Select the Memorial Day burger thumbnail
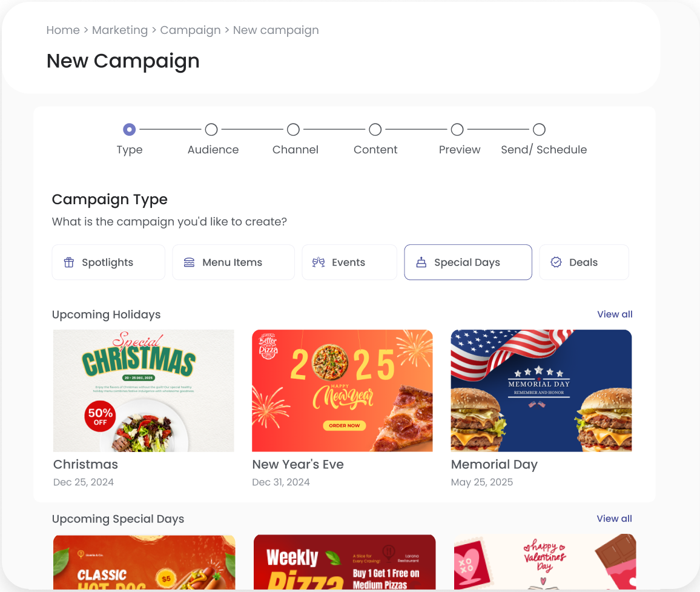 tap(541, 391)
